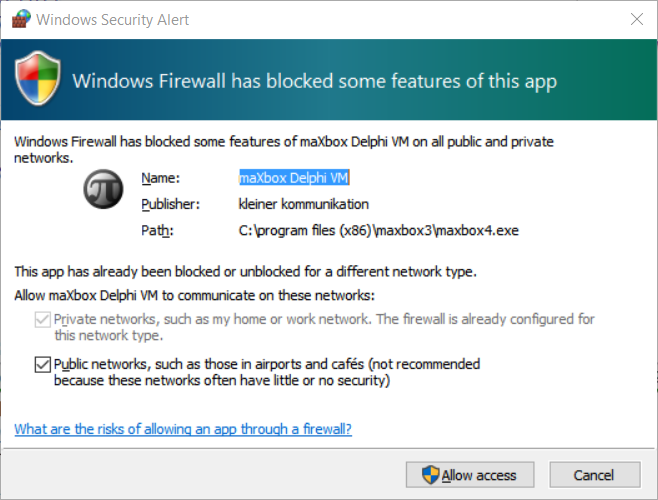This screenshot has height=500, width=658.
Task: Click the shield icon on Allow access button
Action: tap(430, 475)
